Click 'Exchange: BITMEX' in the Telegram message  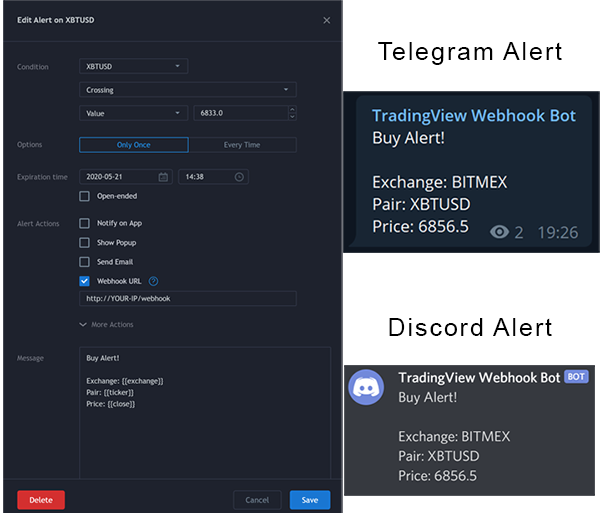point(440,182)
